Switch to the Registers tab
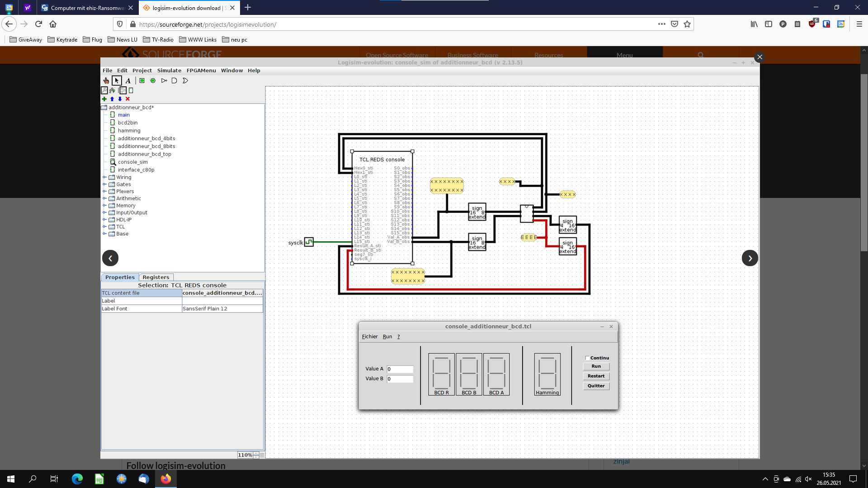 pyautogui.click(x=156, y=277)
